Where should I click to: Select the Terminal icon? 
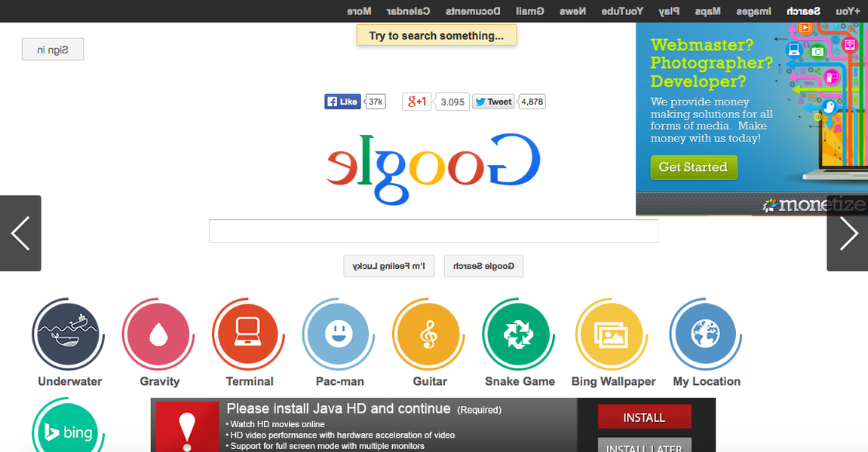tap(249, 336)
